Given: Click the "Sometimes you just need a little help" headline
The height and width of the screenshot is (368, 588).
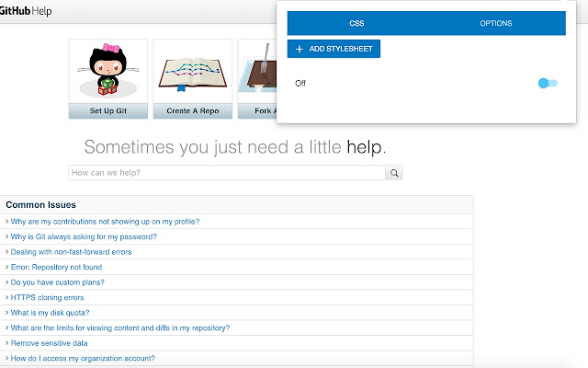Looking at the screenshot, I should pyautogui.click(x=235, y=147).
